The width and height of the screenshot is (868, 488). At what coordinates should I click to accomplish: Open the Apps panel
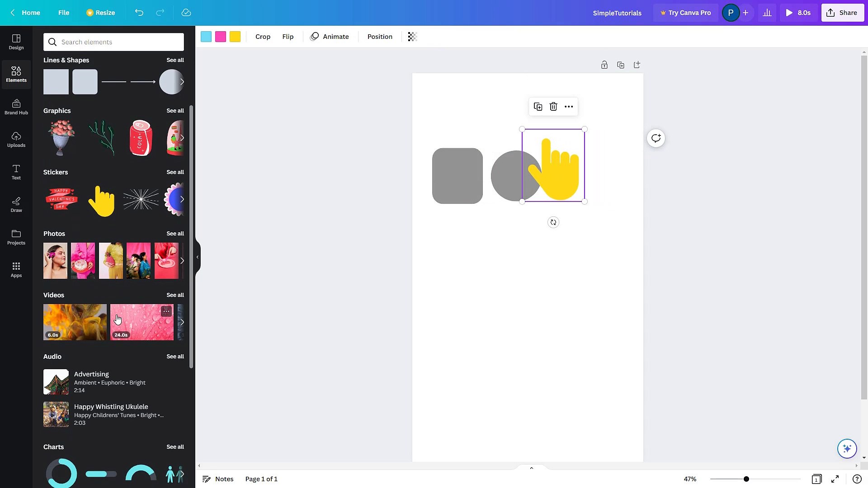(x=16, y=269)
